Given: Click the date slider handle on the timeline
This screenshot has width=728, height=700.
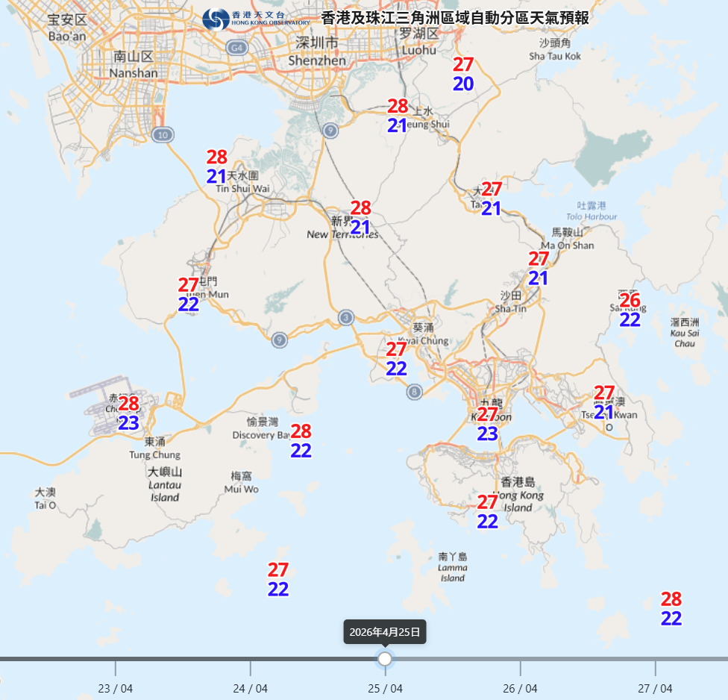Looking at the screenshot, I should [x=384, y=659].
